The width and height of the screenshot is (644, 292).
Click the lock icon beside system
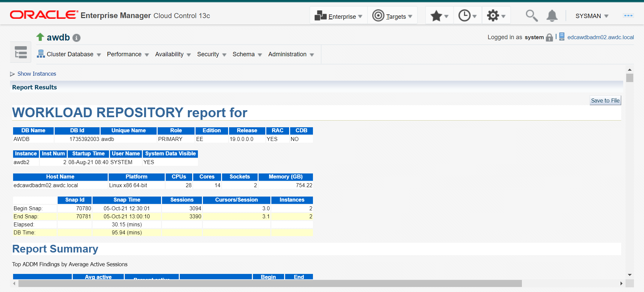[549, 38]
